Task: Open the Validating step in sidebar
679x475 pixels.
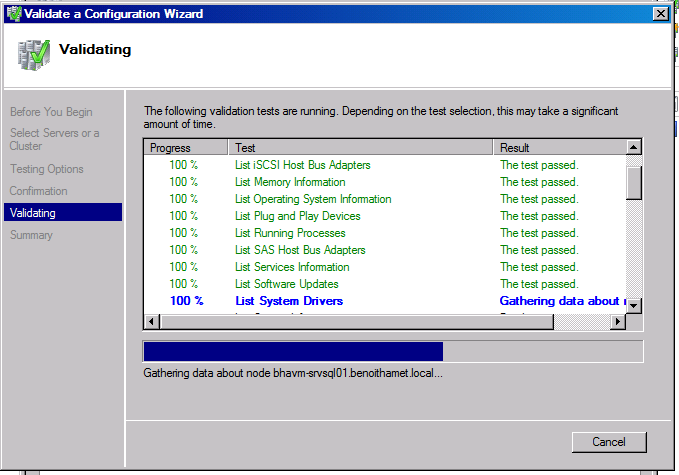Action: click(x=33, y=213)
